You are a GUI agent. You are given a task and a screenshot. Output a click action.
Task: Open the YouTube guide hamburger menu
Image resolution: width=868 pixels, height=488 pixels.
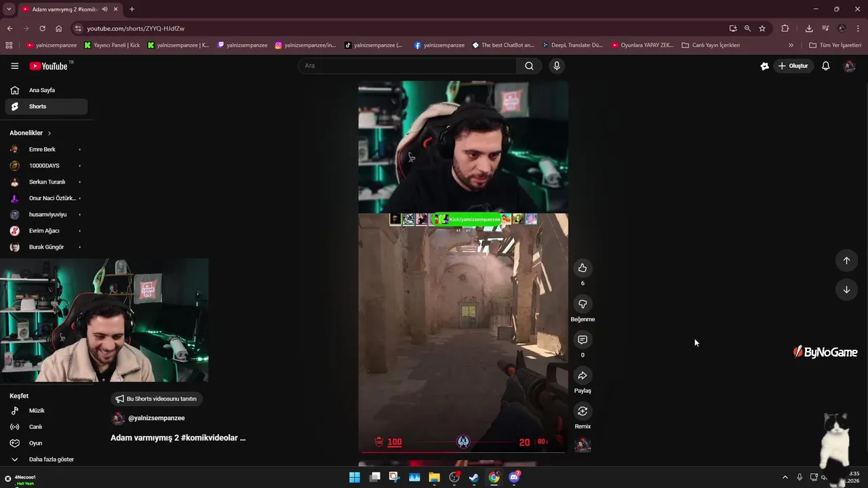pos(14,66)
